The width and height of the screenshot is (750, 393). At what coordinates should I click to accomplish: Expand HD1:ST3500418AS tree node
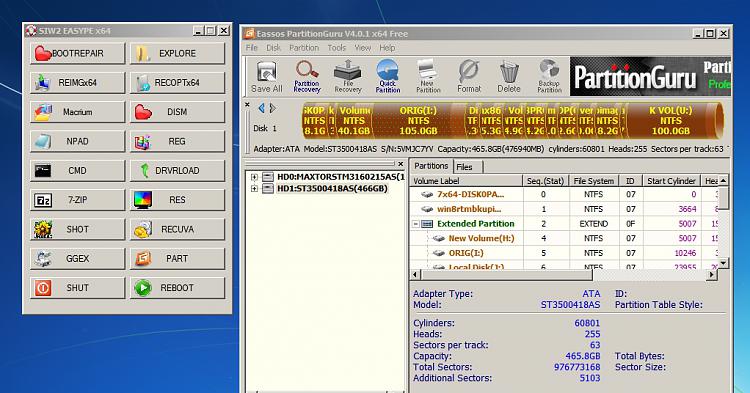[x=254, y=188]
